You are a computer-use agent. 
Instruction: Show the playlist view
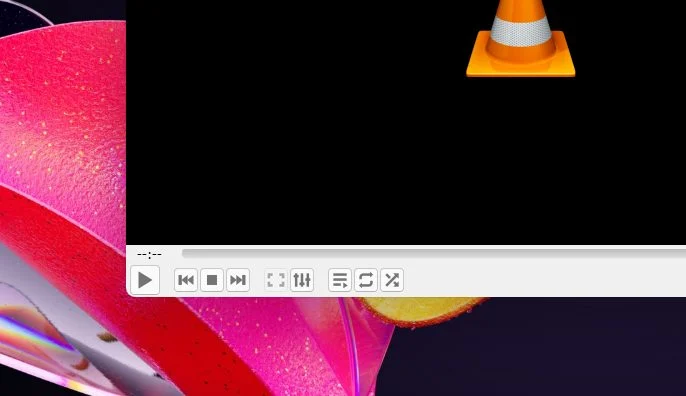[340, 280]
